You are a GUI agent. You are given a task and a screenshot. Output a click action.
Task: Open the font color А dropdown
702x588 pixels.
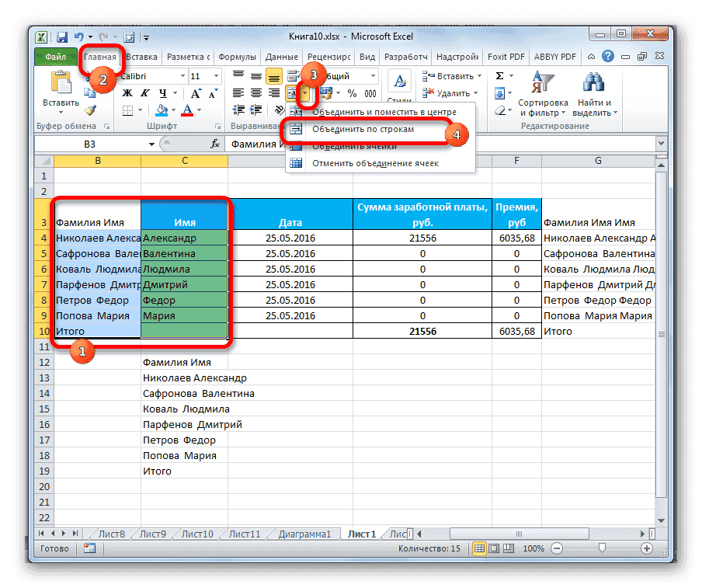pyautogui.click(x=198, y=110)
